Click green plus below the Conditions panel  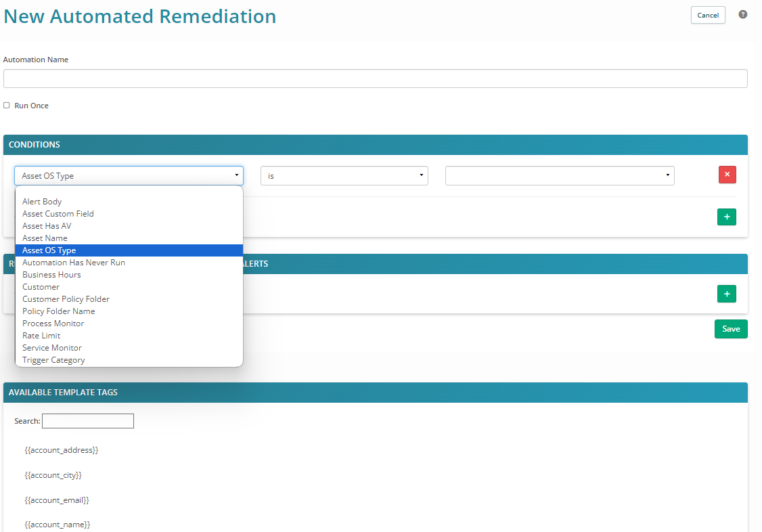[x=727, y=294]
